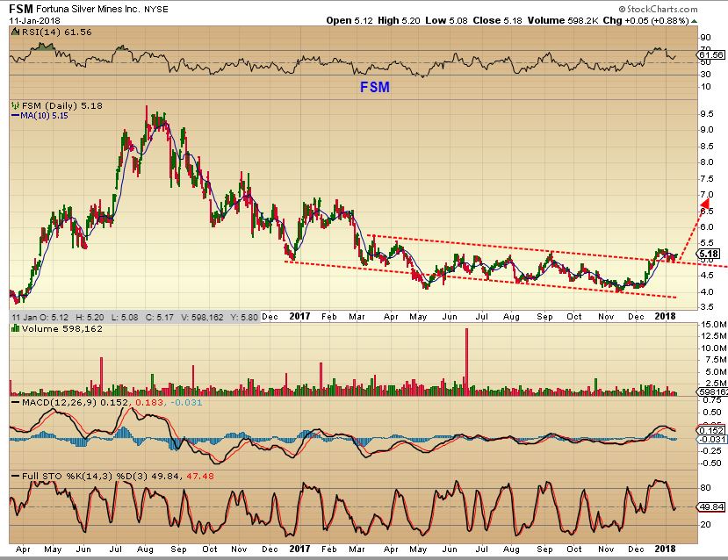
Task: Click the 12.5M label on volume axis
Action: coord(714,336)
